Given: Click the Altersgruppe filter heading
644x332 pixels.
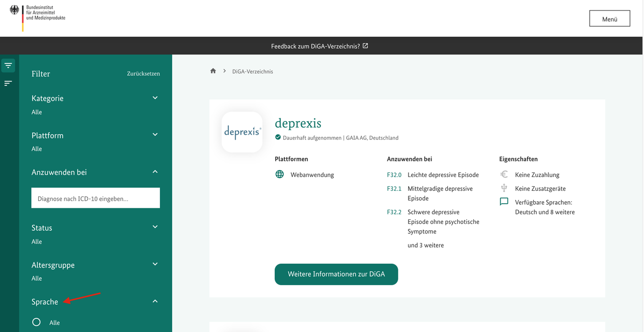Looking at the screenshot, I should 53,265.
